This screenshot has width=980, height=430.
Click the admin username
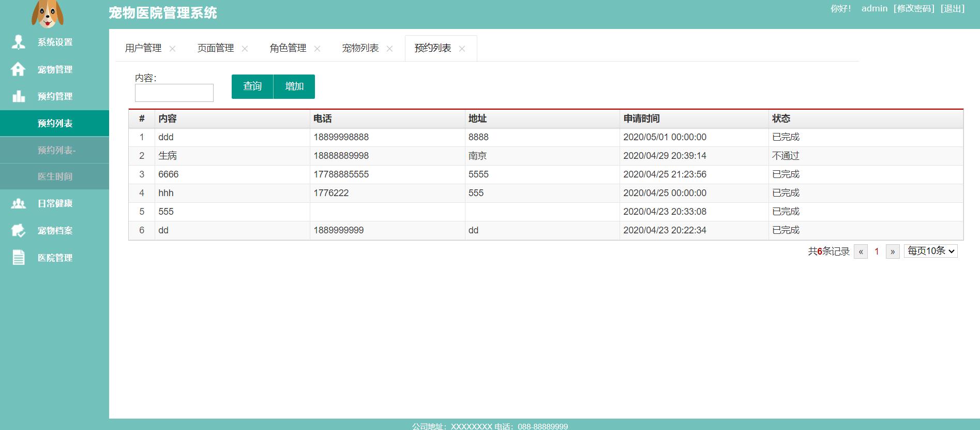(x=875, y=8)
